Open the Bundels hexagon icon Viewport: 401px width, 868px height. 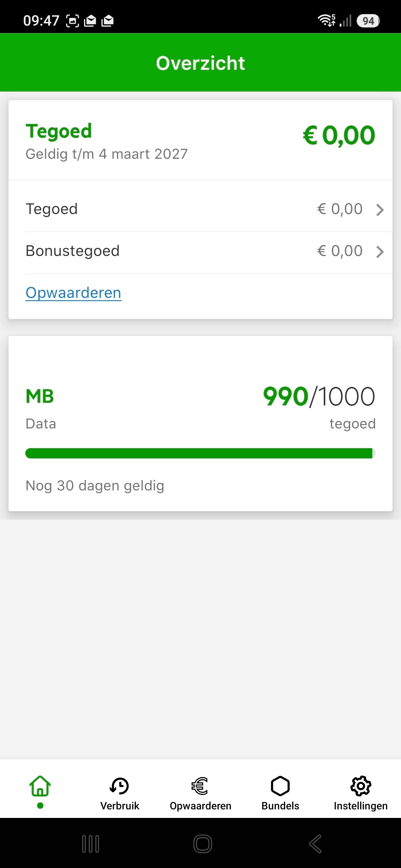[280, 786]
